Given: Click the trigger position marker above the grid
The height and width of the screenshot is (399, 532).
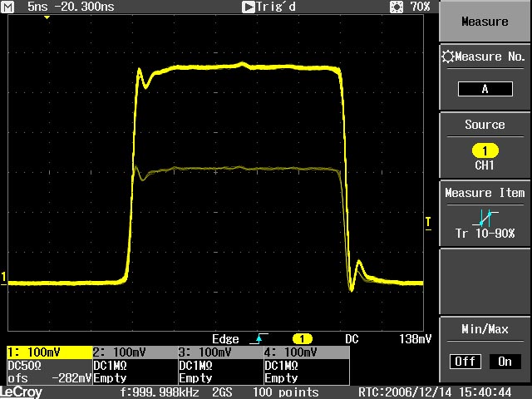Looking at the screenshot, I should 47,17.
